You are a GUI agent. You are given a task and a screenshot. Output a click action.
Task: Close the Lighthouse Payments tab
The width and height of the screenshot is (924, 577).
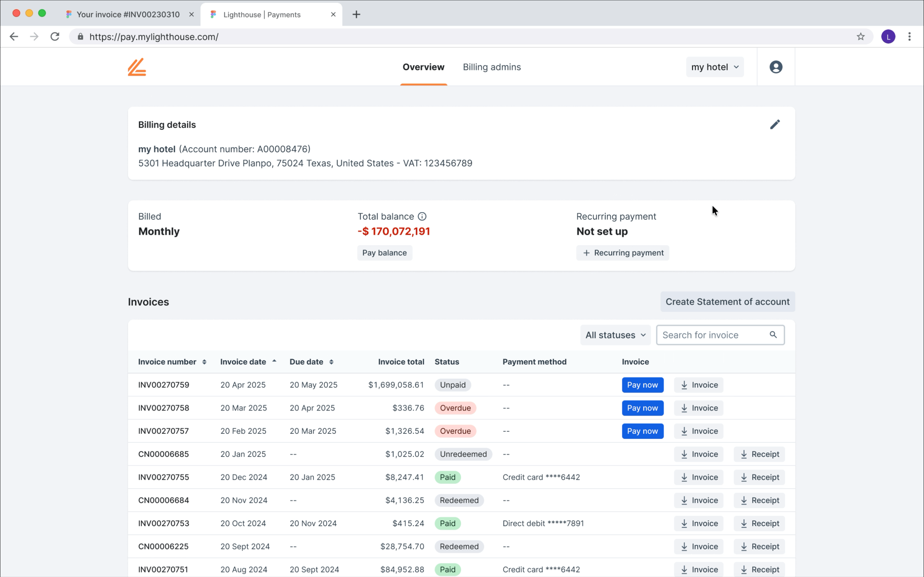[x=333, y=14]
